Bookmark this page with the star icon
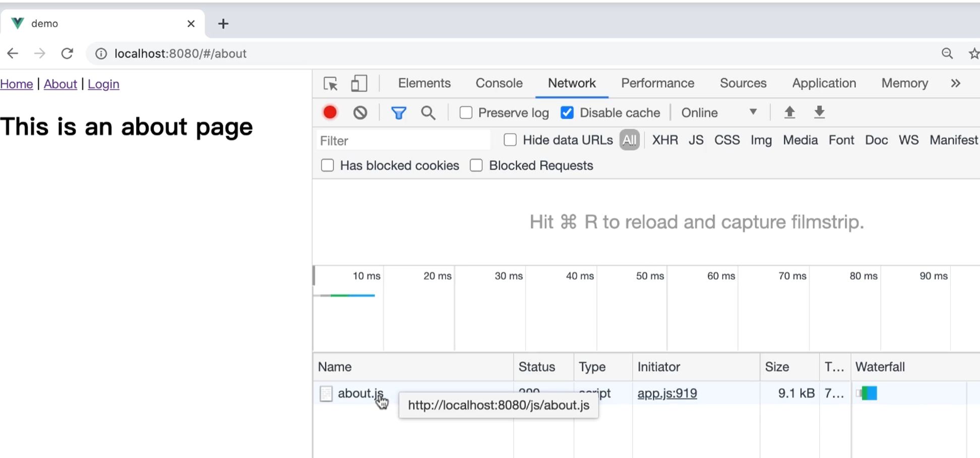The image size is (980, 458). (x=974, y=53)
